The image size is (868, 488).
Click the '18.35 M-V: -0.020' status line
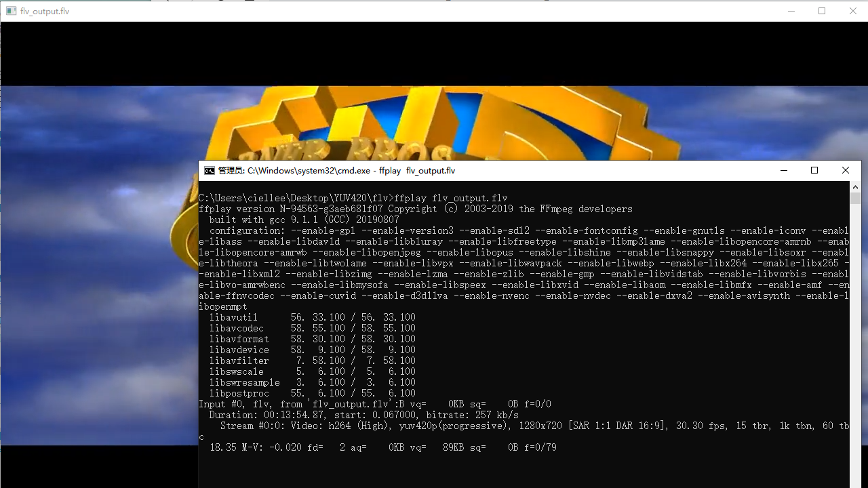point(383,447)
